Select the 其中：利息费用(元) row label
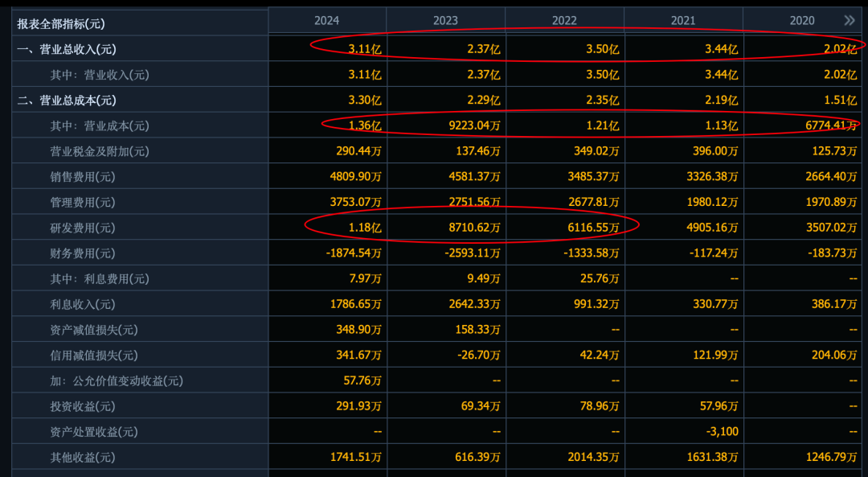This screenshot has height=477, width=868. click(100, 278)
